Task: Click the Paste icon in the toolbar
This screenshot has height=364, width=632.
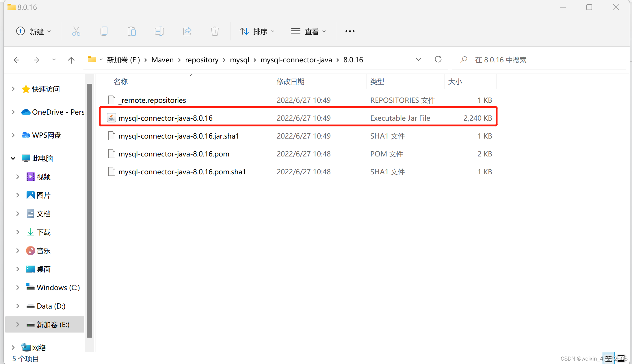Action: (x=132, y=31)
